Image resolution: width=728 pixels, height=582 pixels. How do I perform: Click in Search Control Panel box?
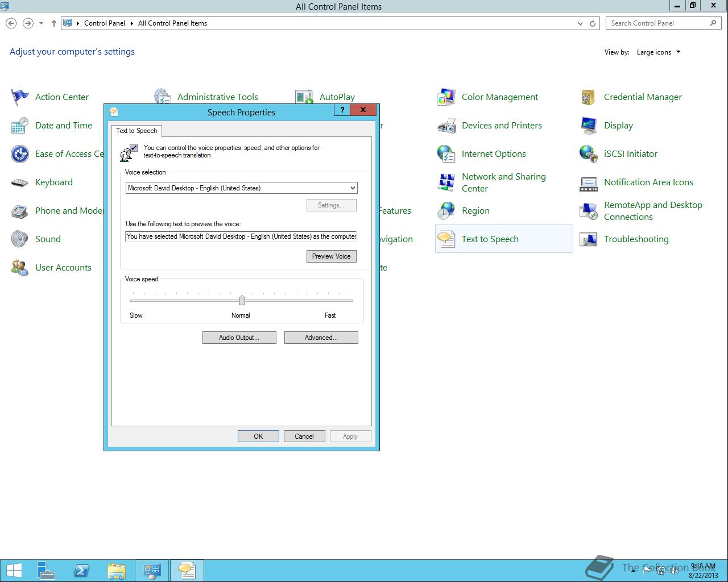(664, 23)
